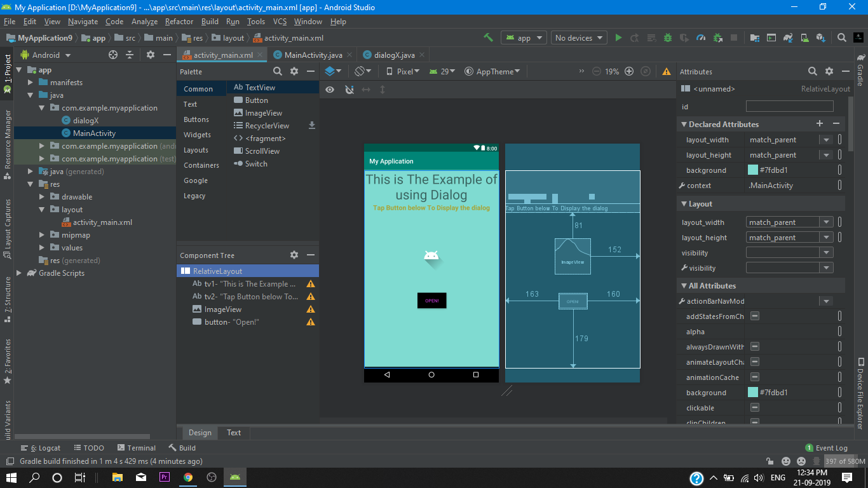Switch to the MainActivity.java tab
This screenshot has height=488, width=868.
coord(313,55)
